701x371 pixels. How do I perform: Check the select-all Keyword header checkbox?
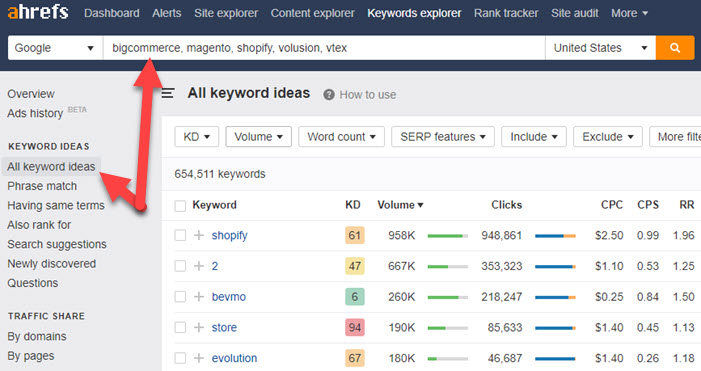tap(180, 206)
